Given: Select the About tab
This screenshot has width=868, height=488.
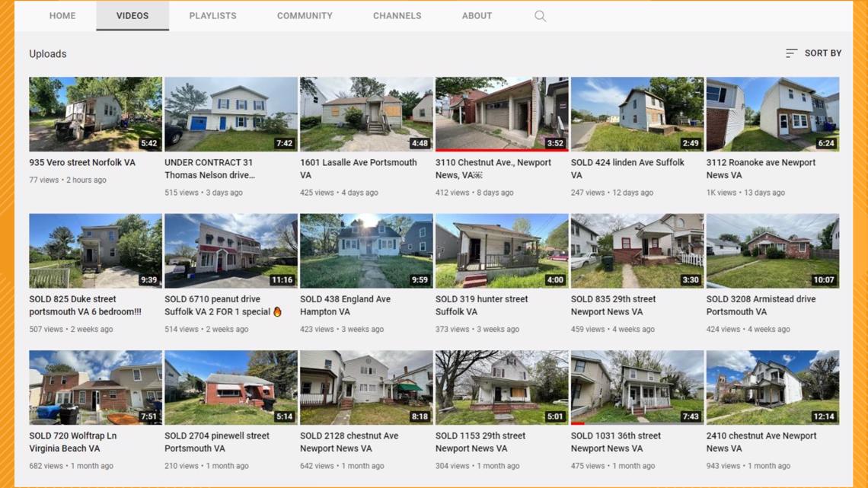Looking at the screenshot, I should (x=477, y=15).
